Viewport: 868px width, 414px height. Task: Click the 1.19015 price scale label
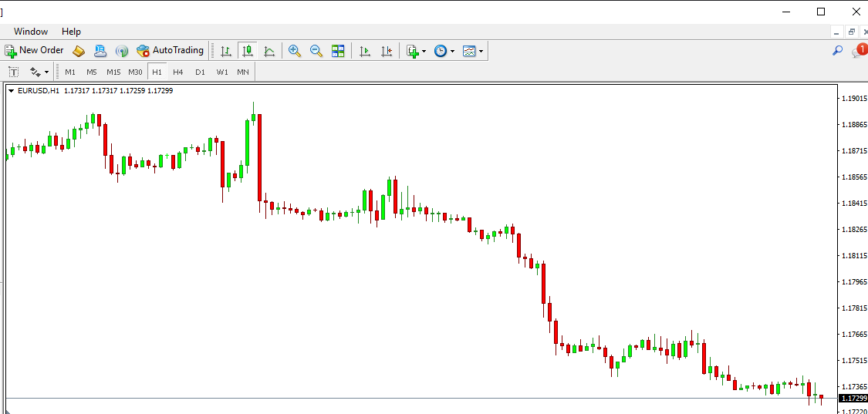coord(853,99)
